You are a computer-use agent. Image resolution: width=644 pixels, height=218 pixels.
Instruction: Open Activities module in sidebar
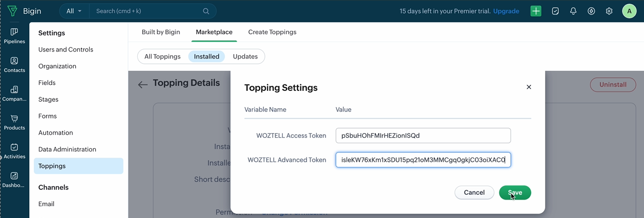14,150
